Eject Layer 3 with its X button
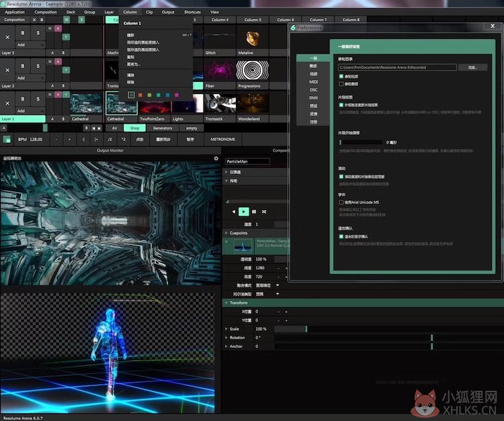This screenshot has width=504, height=421. [7, 37]
